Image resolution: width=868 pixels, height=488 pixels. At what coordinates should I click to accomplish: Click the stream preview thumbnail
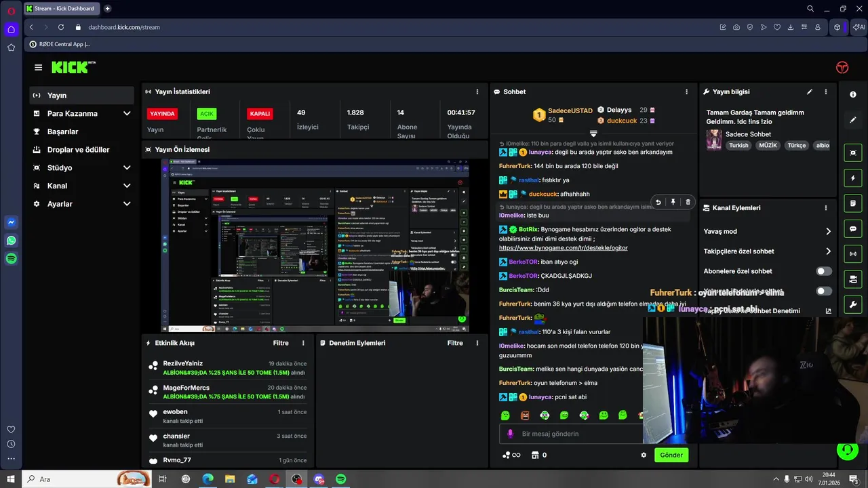[315, 246]
